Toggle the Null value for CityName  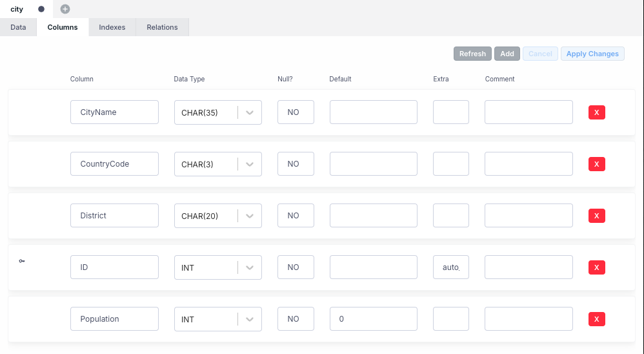296,112
